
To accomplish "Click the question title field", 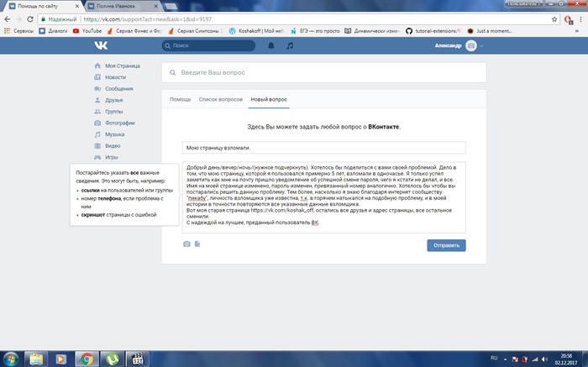I will (323, 145).
